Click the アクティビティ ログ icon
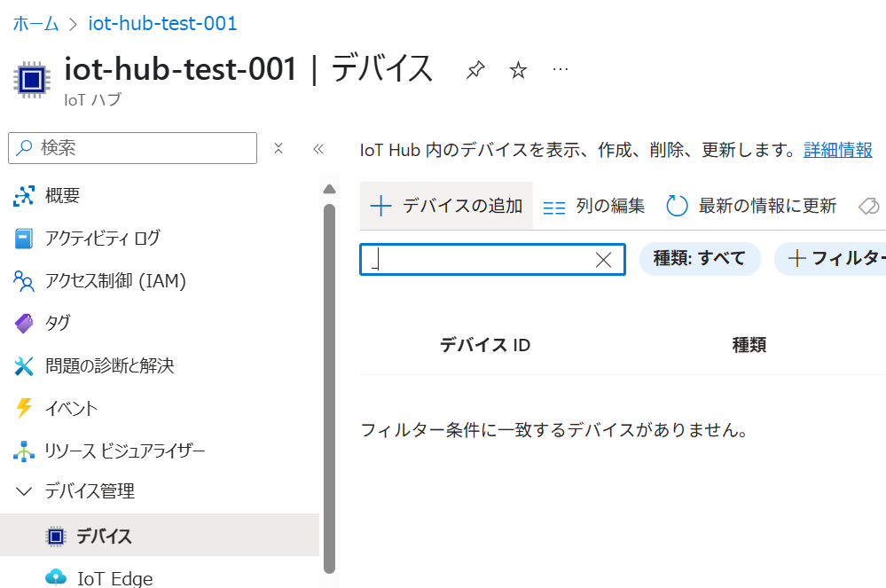 tap(24, 239)
